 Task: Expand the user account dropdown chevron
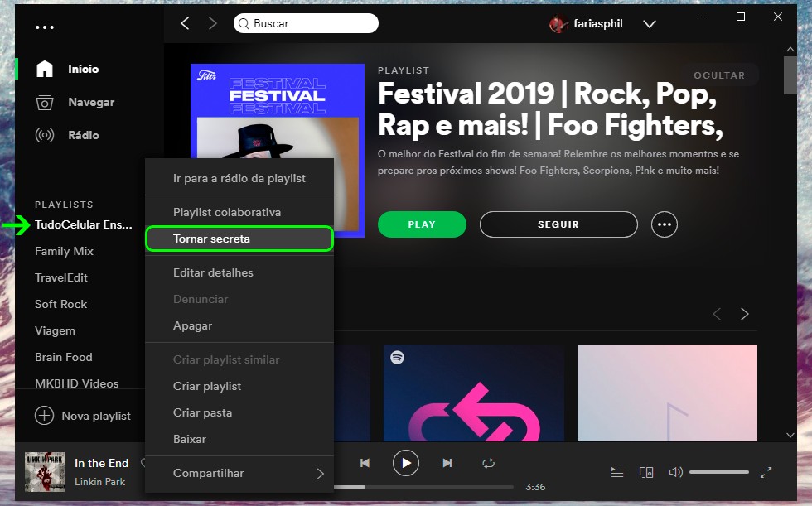(x=650, y=24)
